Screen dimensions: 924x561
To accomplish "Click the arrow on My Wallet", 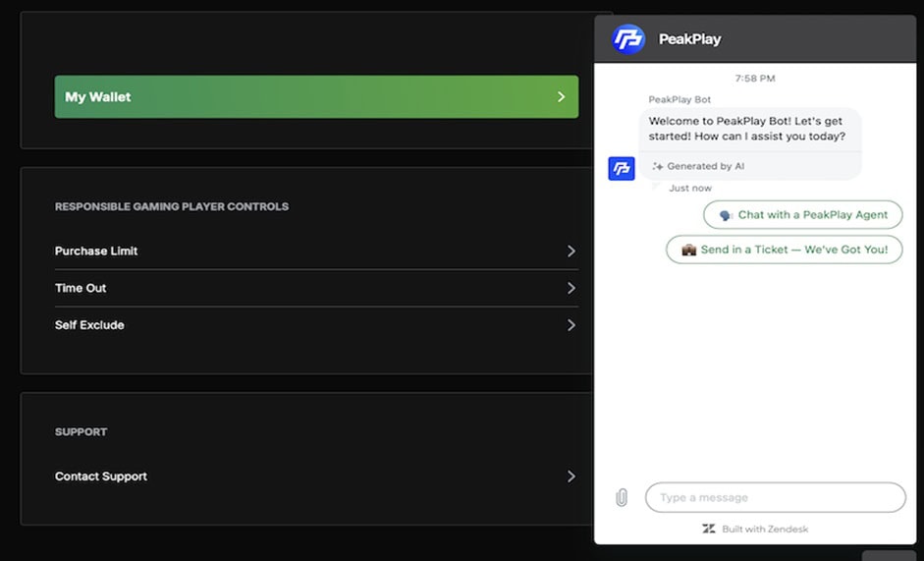I will click(561, 96).
